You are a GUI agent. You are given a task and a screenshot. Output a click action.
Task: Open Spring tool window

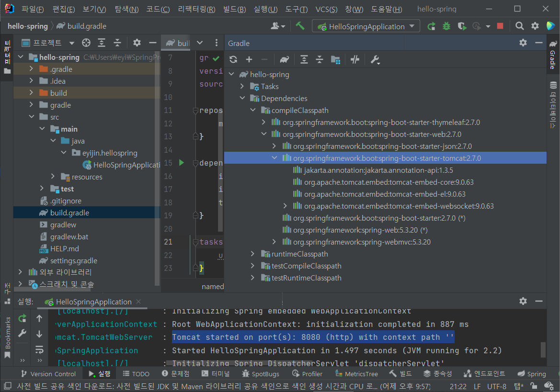[532, 374]
